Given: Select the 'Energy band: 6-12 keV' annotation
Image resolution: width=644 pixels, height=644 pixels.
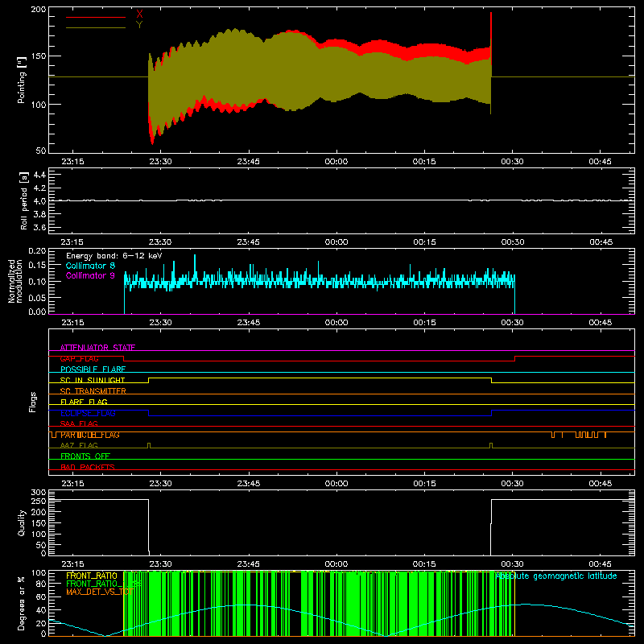Looking at the screenshot, I should tap(114, 256).
